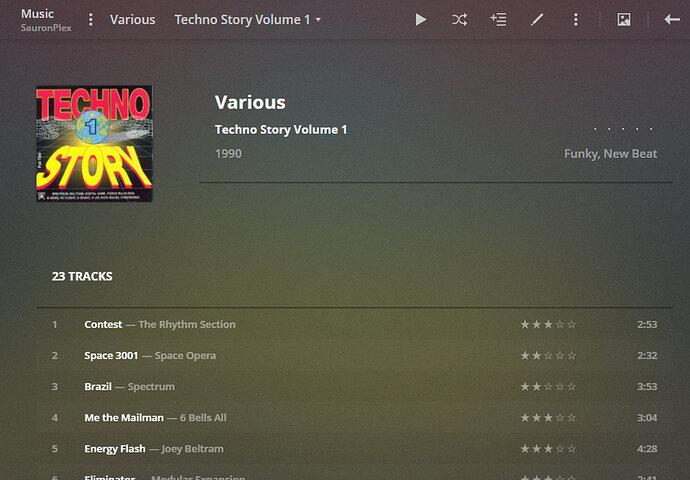Open the Techno Story Volume 1 dropdown

247,20
